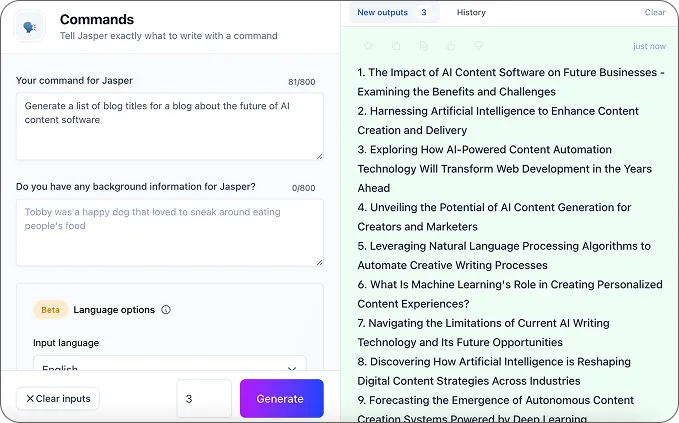Viewport: 679px width, 423px height.
Task: Click the number of outputs field
Action: point(204,398)
